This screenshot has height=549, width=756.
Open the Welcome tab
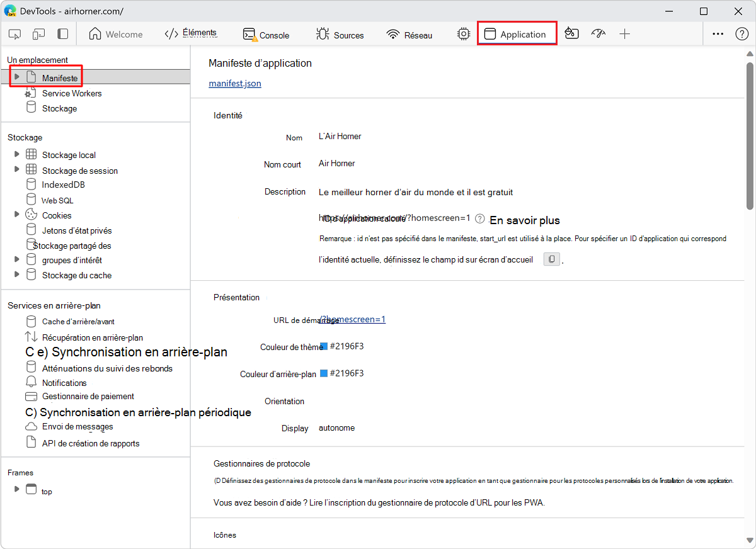click(x=116, y=35)
